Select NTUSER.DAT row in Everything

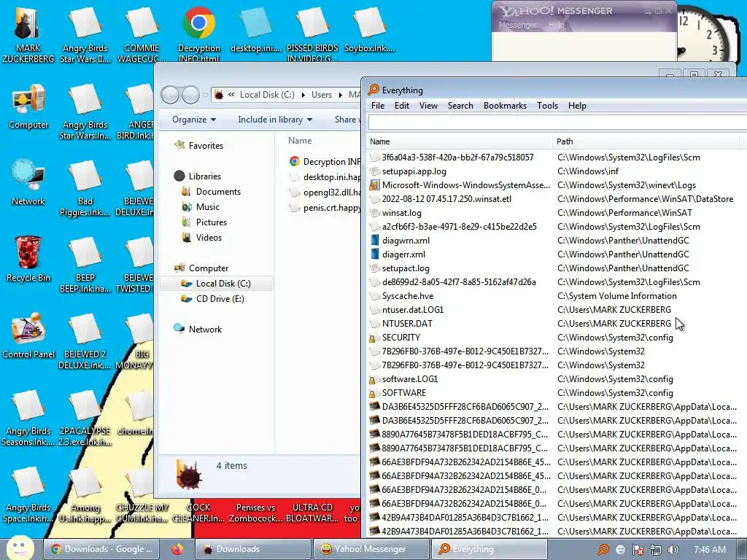point(557,323)
